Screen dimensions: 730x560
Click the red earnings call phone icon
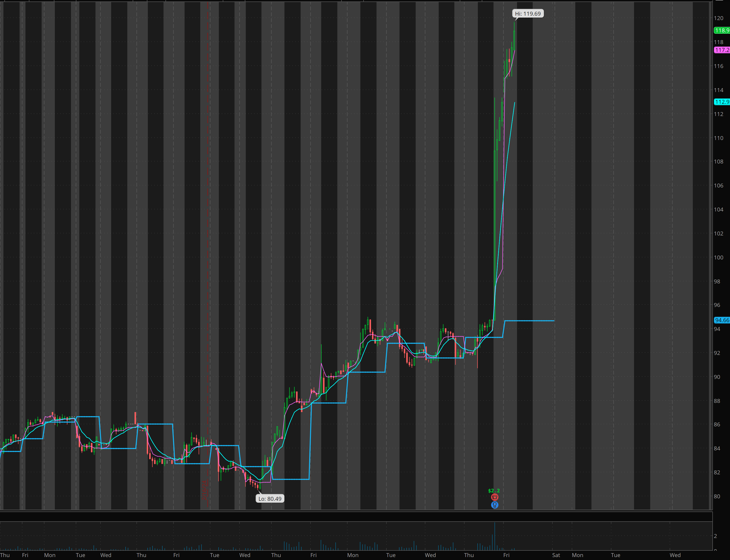tap(495, 497)
